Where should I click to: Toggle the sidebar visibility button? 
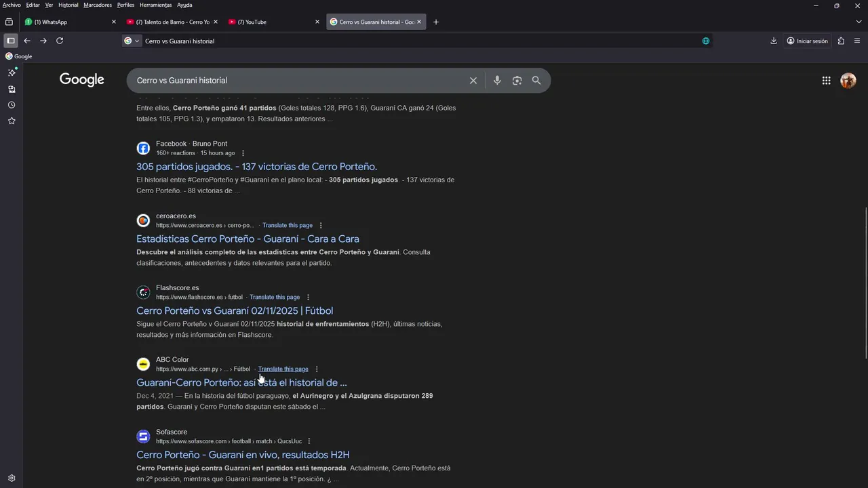(10, 41)
